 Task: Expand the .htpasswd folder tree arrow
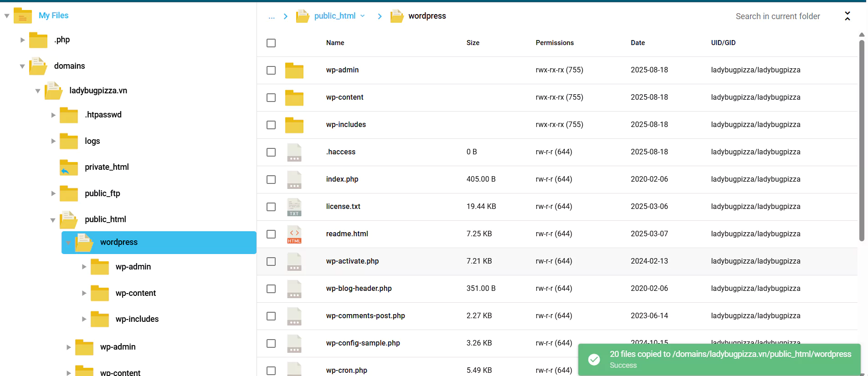(x=53, y=115)
